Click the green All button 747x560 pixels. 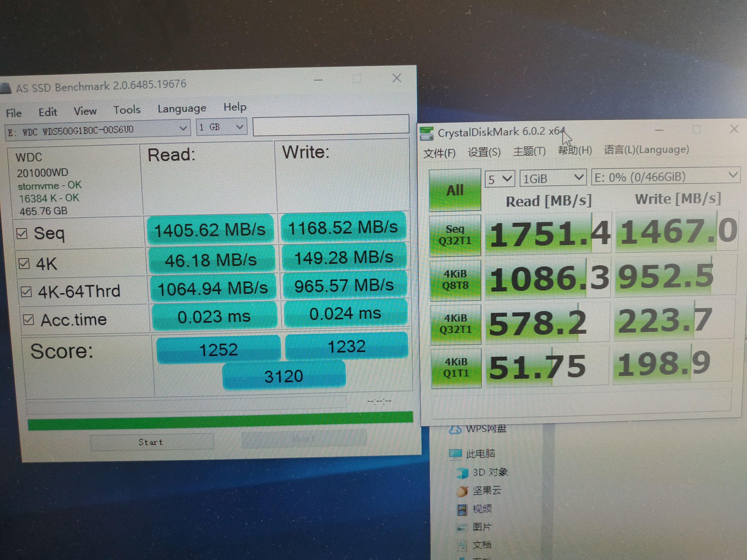click(455, 190)
